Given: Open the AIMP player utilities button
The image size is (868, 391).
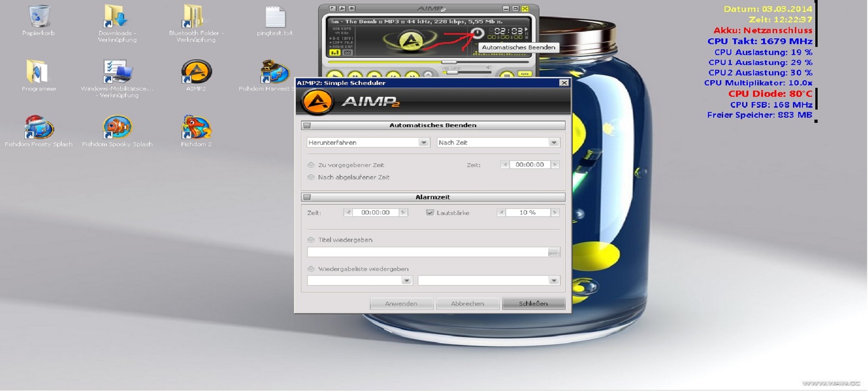Looking at the screenshot, I should (x=352, y=9).
